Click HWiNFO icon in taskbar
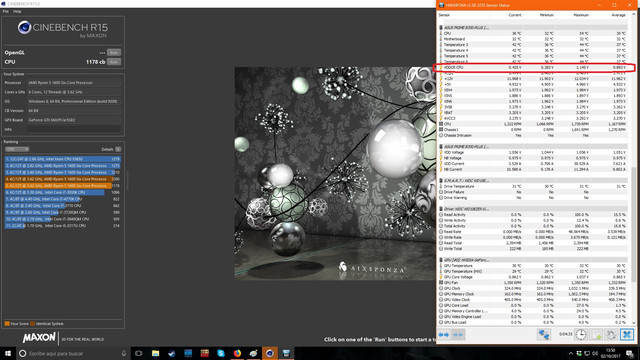640x360 pixels. pos(286,353)
